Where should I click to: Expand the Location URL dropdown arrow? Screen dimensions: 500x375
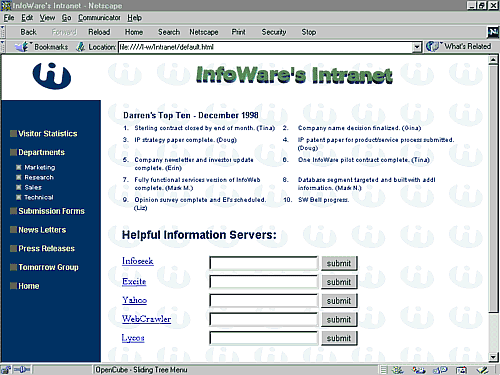pos(417,47)
